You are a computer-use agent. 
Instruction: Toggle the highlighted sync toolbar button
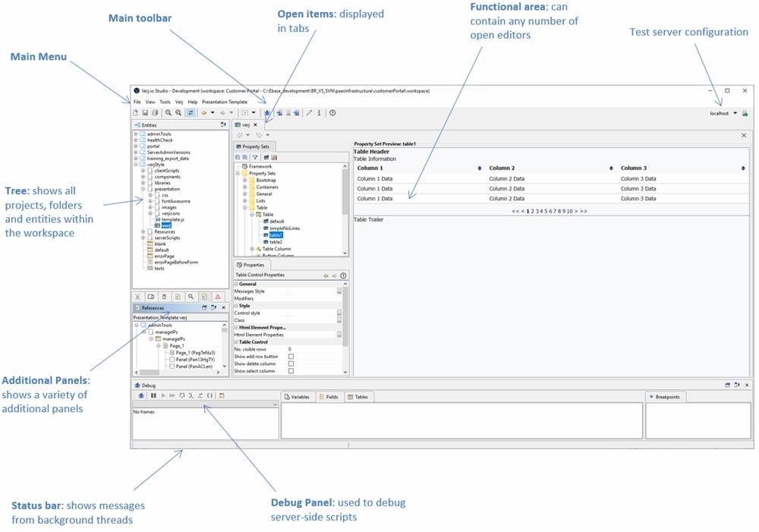(191, 113)
